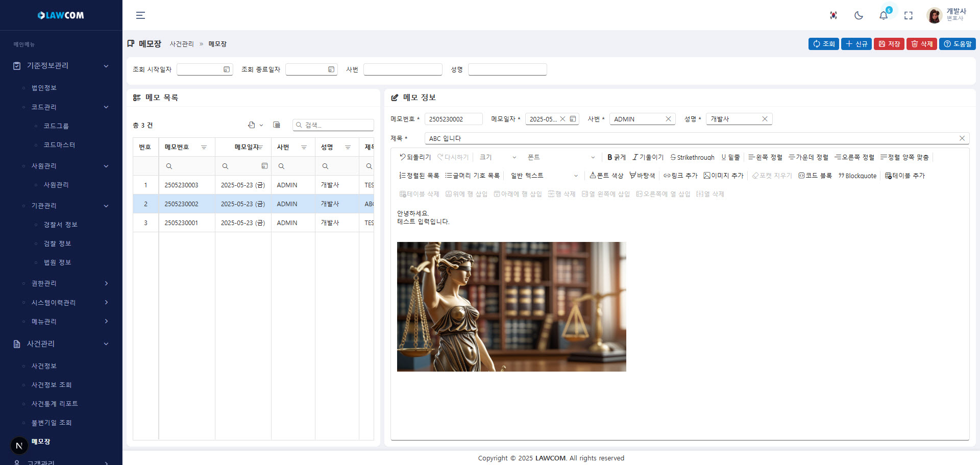Open the export dropdown in memo list
980x465 pixels.
click(x=255, y=125)
